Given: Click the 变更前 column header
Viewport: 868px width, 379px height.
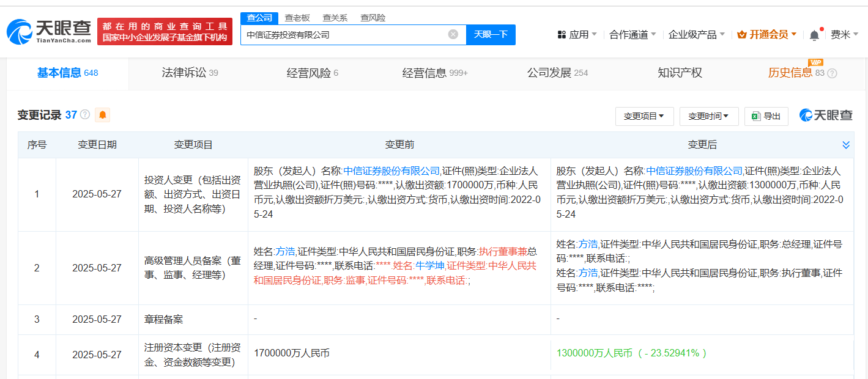Looking at the screenshot, I should (399, 145).
